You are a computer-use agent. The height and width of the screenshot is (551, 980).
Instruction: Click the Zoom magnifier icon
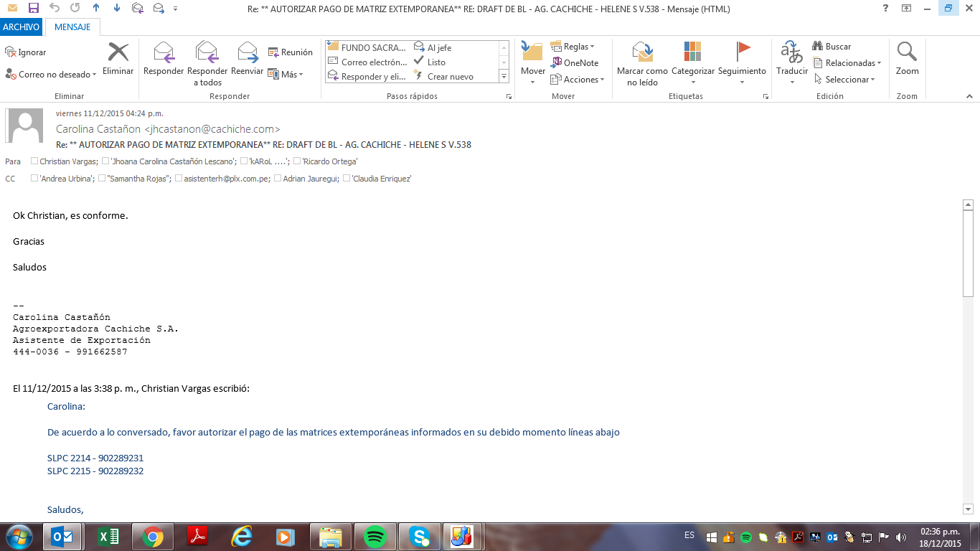(907, 54)
